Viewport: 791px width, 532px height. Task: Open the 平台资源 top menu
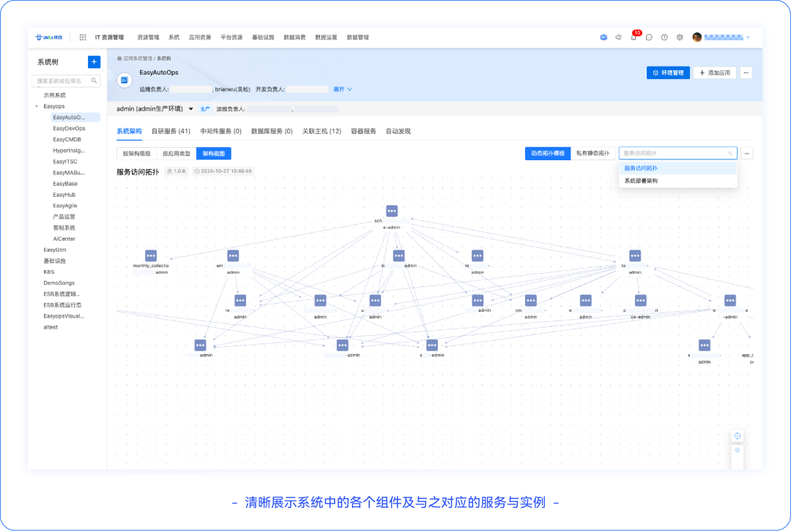click(x=231, y=37)
